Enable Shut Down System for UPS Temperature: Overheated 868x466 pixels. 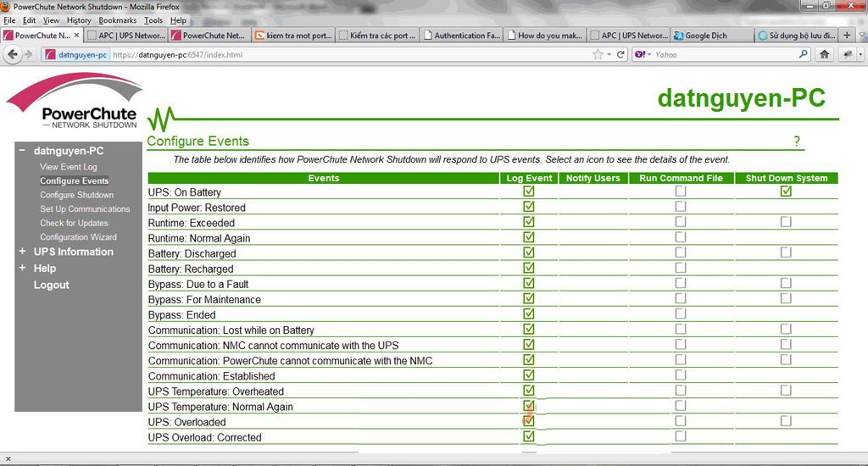[786, 391]
